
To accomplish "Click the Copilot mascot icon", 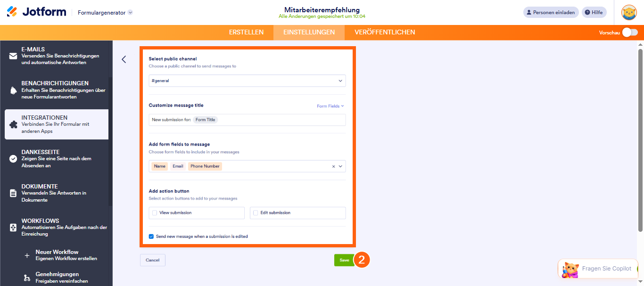I will (570, 270).
